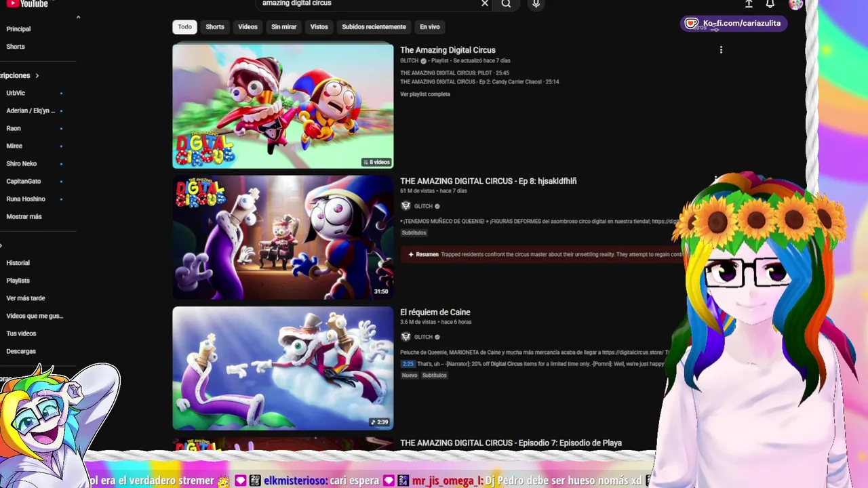The height and width of the screenshot is (488, 868).
Task: Open Episodio 7: Episodio de Playa title
Action: pyautogui.click(x=511, y=443)
